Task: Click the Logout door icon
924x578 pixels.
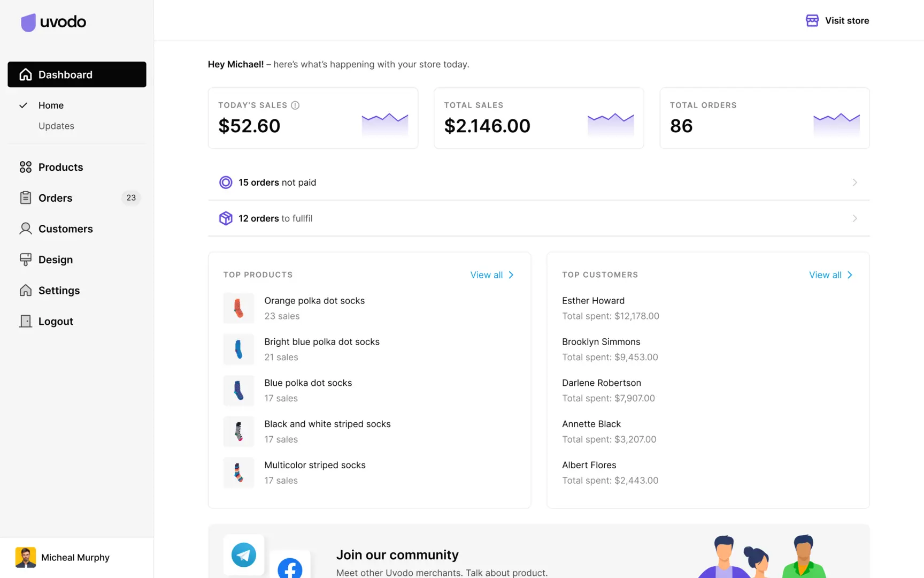Action: [x=26, y=321]
